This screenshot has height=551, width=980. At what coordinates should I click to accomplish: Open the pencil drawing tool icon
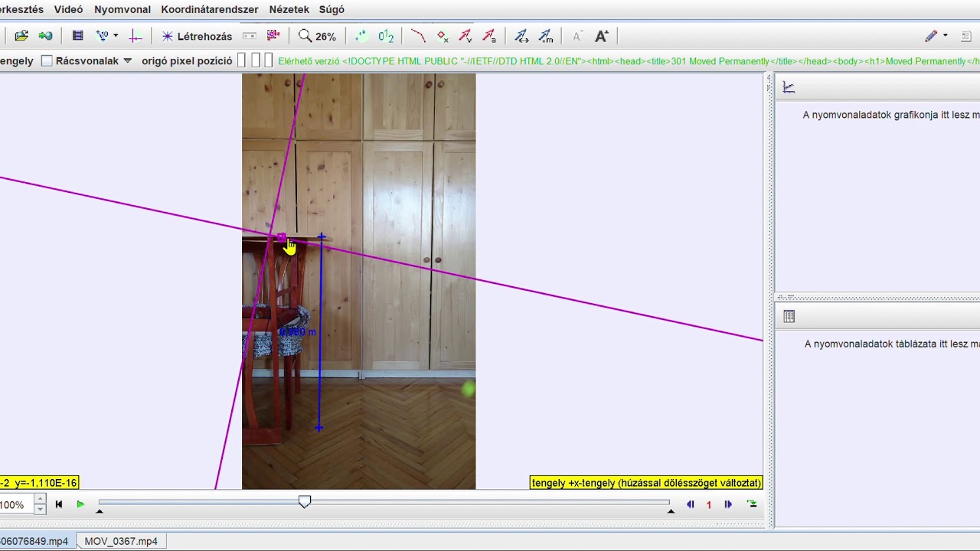[931, 36]
